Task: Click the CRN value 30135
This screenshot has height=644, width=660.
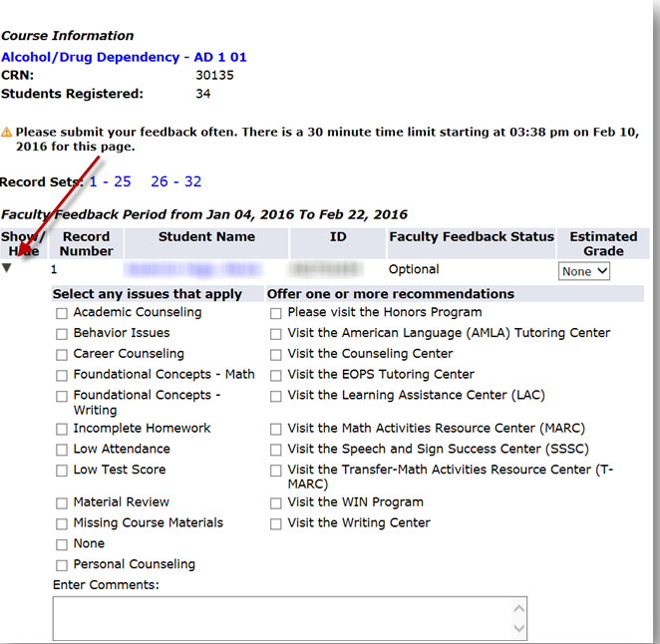Action: coord(214,76)
